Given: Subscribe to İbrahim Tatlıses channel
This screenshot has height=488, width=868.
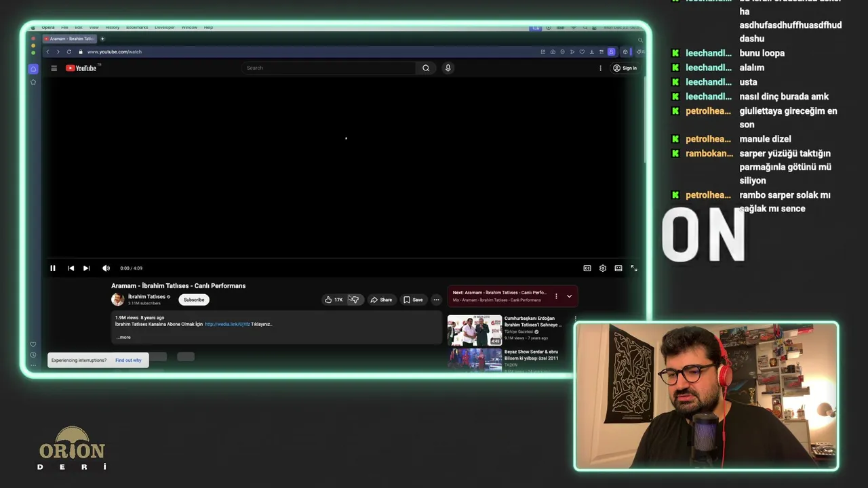Looking at the screenshot, I should coord(194,300).
